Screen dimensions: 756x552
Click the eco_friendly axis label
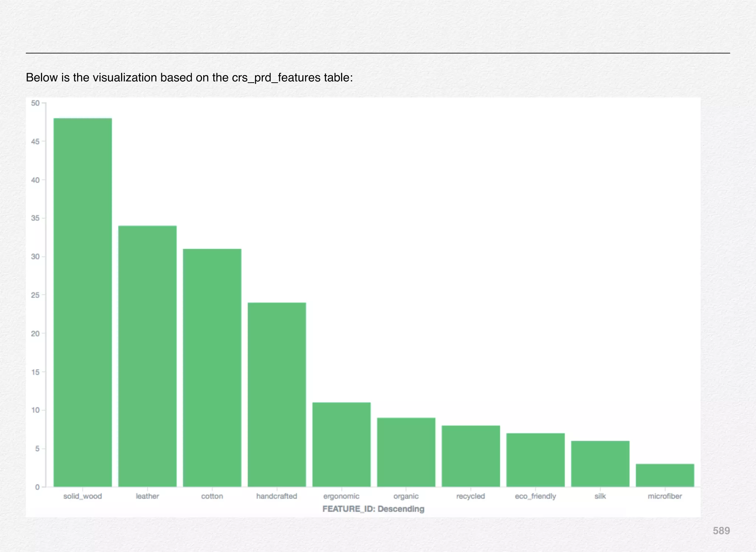click(536, 497)
